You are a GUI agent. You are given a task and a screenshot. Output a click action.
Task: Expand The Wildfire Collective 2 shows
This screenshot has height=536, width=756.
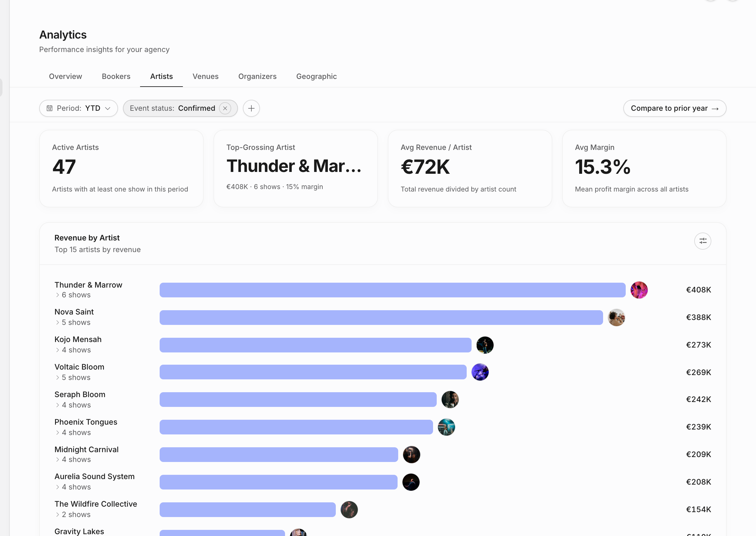click(73, 515)
